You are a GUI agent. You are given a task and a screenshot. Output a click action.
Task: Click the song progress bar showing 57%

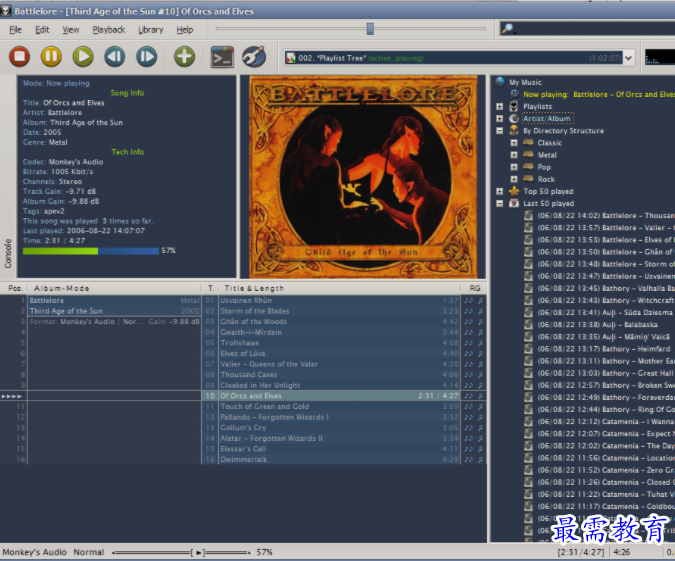pos(91,251)
